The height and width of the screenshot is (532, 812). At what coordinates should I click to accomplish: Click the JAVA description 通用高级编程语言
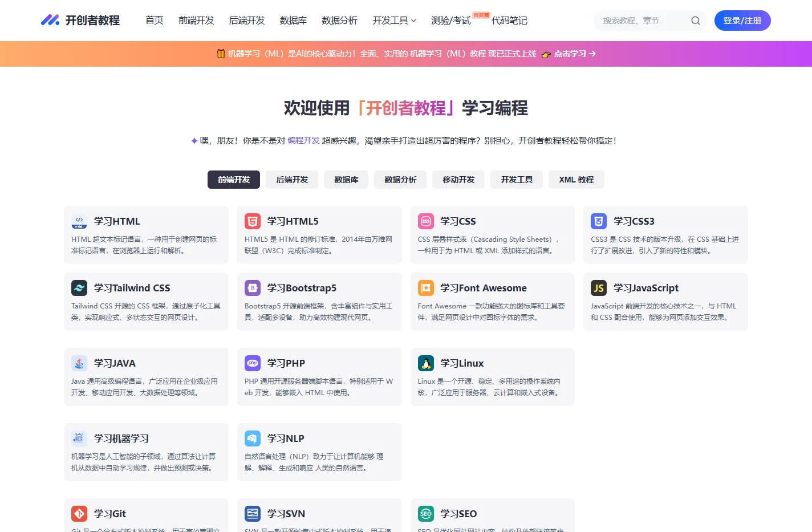144,387
